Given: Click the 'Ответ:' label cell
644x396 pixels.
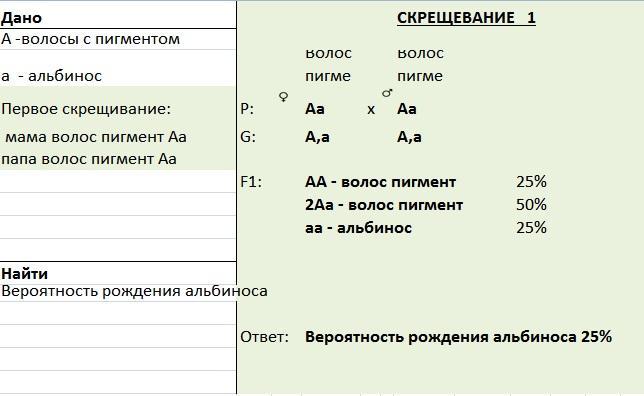Looking at the screenshot, I should [264, 337].
